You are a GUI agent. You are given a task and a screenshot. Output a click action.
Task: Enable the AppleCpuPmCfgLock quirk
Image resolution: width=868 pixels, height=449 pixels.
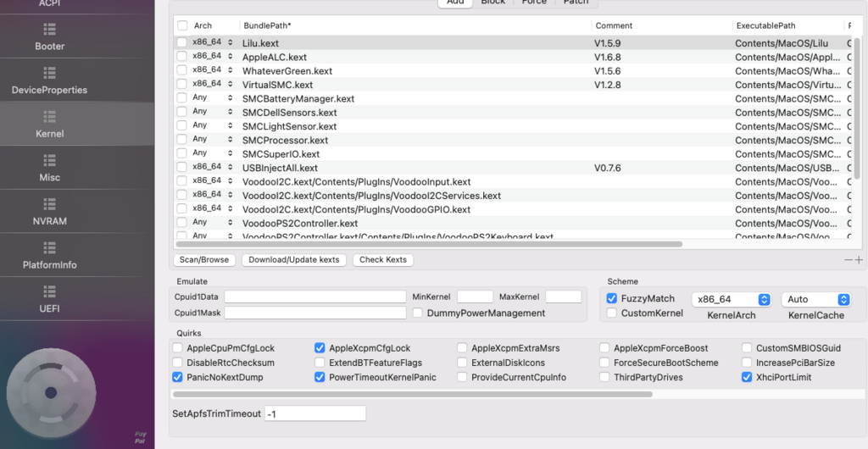click(177, 348)
